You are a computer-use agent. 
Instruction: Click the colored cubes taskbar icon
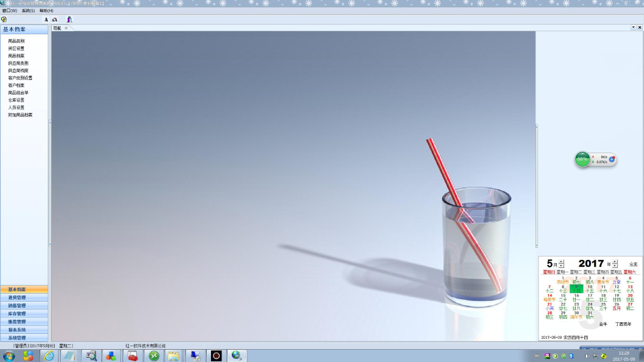(x=111, y=355)
